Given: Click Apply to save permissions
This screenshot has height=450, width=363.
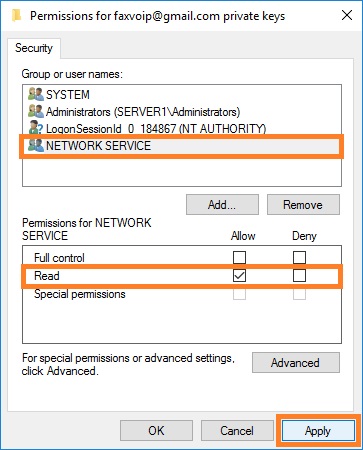Looking at the screenshot, I should click(318, 431).
